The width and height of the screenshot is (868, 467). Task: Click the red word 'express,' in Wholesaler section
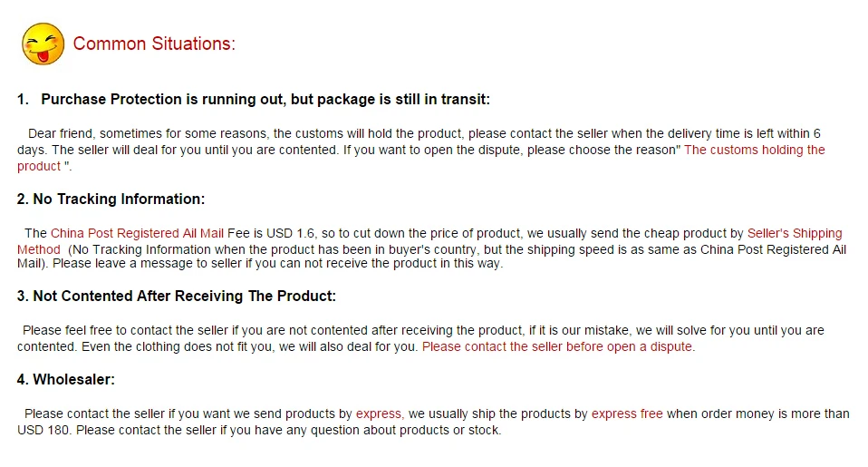point(380,413)
